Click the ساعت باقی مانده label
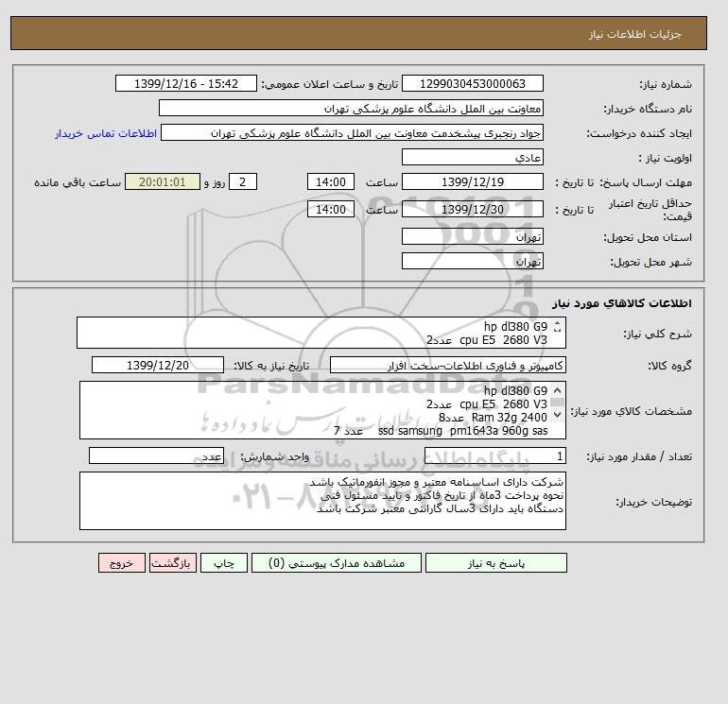 click(78, 182)
